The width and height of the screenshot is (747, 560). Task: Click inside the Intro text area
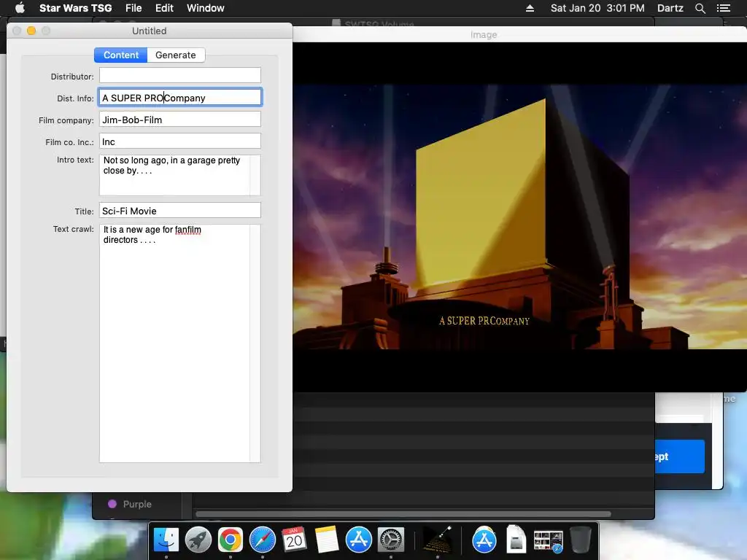point(180,175)
